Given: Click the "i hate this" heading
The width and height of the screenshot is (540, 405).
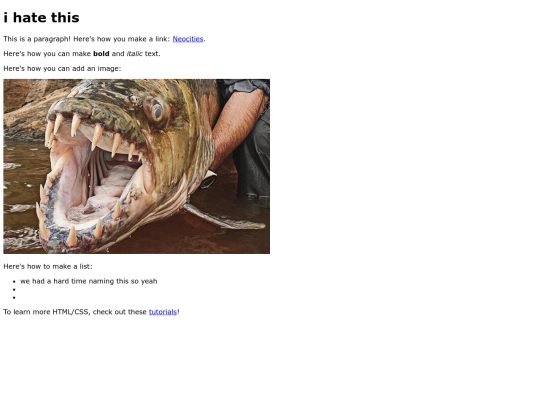Looking at the screenshot, I should pyautogui.click(x=41, y=18).
